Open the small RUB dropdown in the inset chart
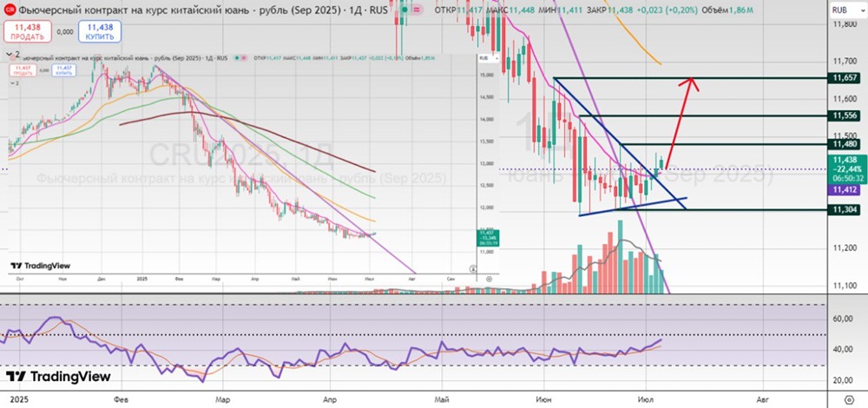This screenshot has height=408, width=868. pos(483,59)
